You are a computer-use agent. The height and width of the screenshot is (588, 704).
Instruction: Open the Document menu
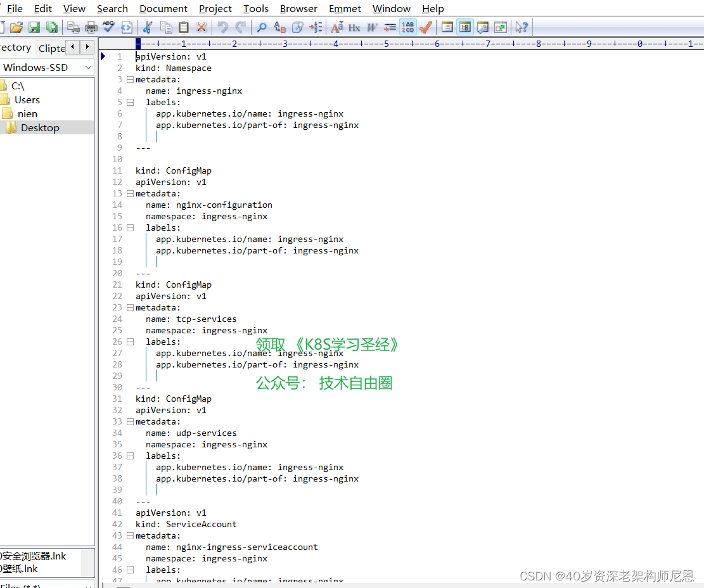pos(163,8)
